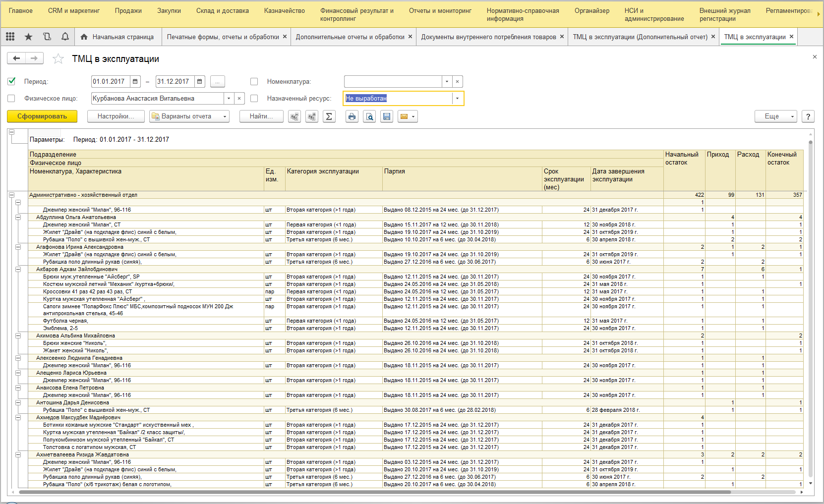The width and height of the screenshot is (824, 504).
Task: Open the Главное menu section
Action: click(20, 10)
